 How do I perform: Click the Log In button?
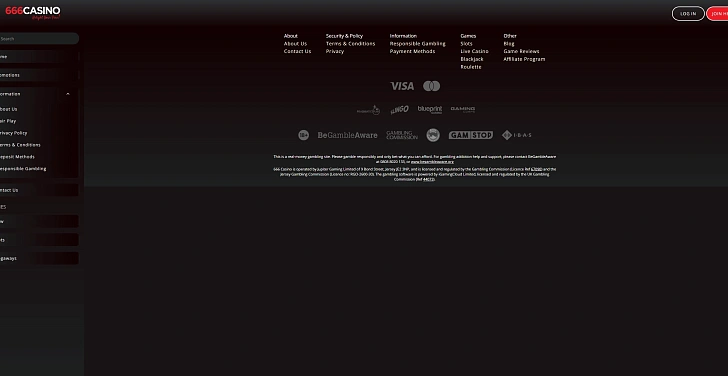688,13
